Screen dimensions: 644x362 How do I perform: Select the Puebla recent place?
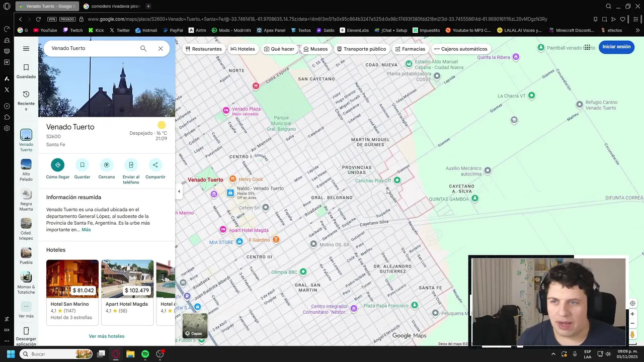point(26,256)
